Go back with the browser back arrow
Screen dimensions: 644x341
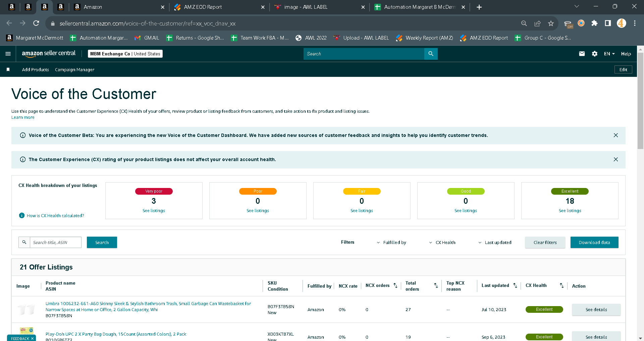pyautogui.click(x=9, y=23)
